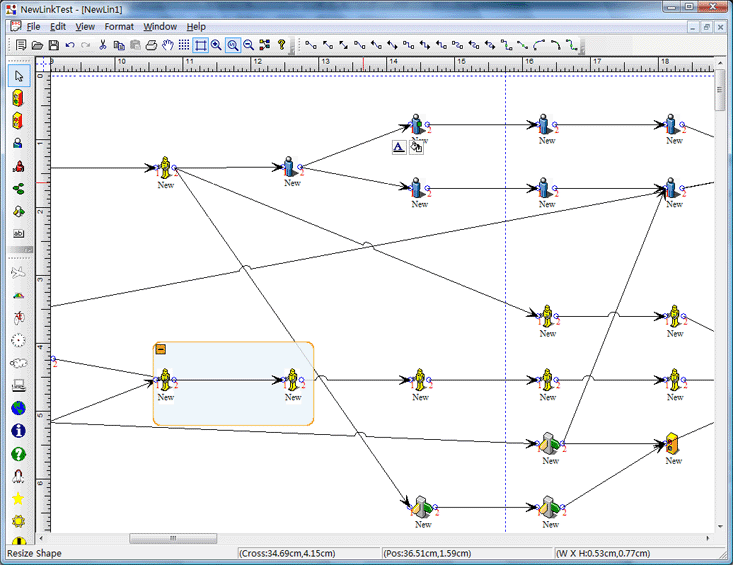Select the green connected nodes shape
The image size is (733, 565).
coord(18,189)
